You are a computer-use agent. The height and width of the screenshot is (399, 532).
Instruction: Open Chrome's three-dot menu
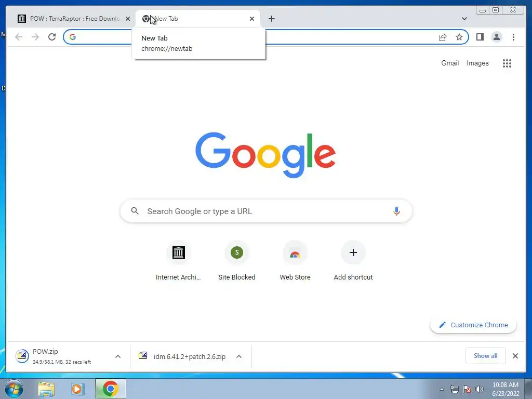(x=513, y=37)
